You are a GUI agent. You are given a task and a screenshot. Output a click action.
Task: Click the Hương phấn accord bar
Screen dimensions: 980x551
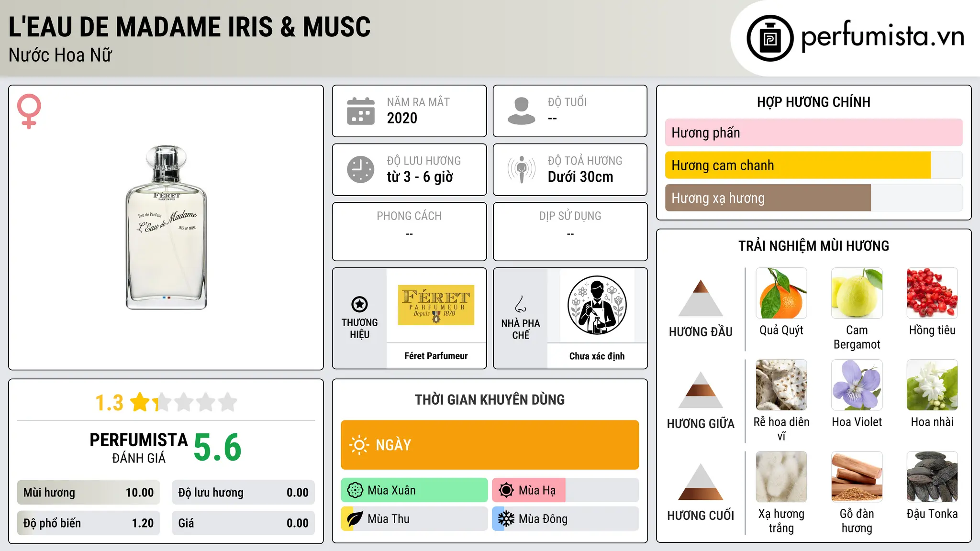point(814,132)
